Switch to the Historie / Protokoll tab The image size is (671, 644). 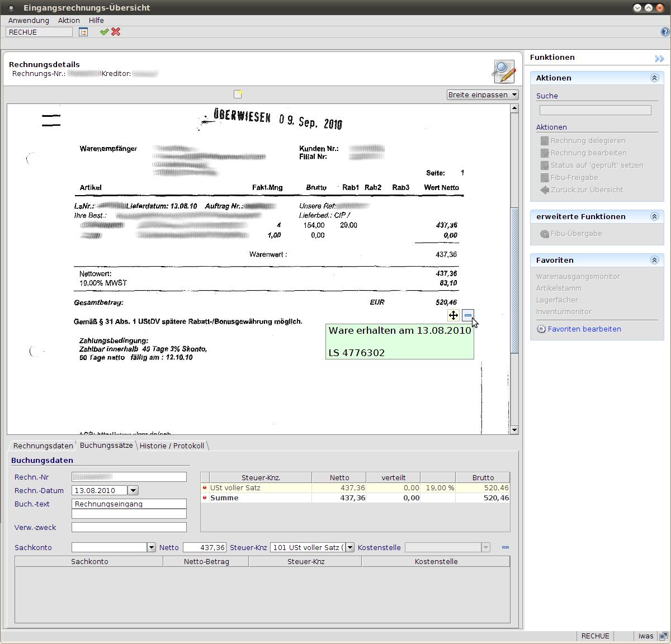coord(172,446)
